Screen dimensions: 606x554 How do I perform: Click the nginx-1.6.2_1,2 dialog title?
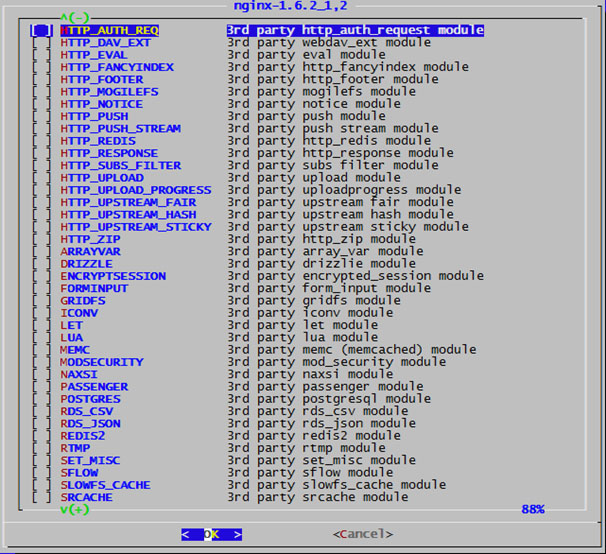(291, 6)
